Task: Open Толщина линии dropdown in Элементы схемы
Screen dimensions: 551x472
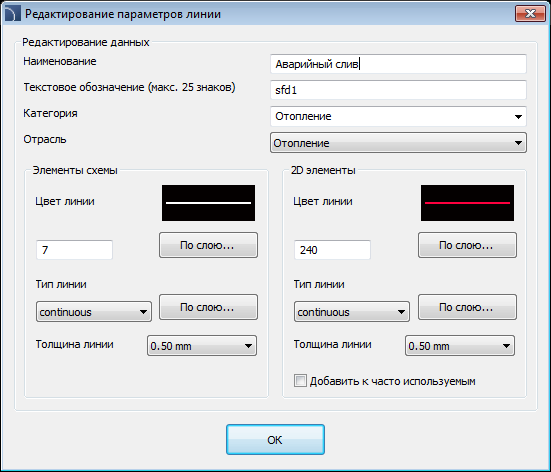Action: pyautogui.click(x=202, y=346)
